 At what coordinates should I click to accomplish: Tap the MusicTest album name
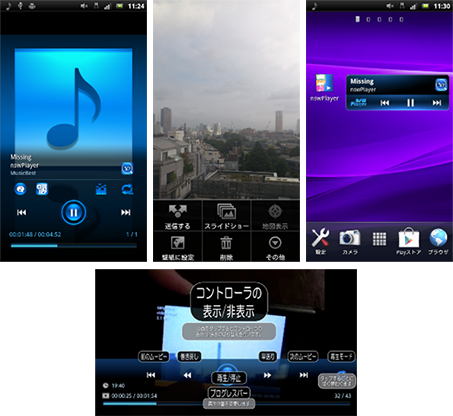23,173
